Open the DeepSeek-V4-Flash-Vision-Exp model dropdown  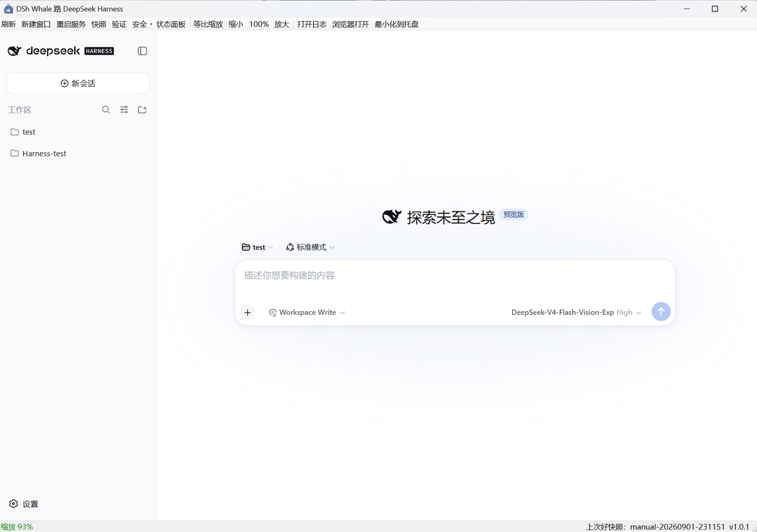576,313
